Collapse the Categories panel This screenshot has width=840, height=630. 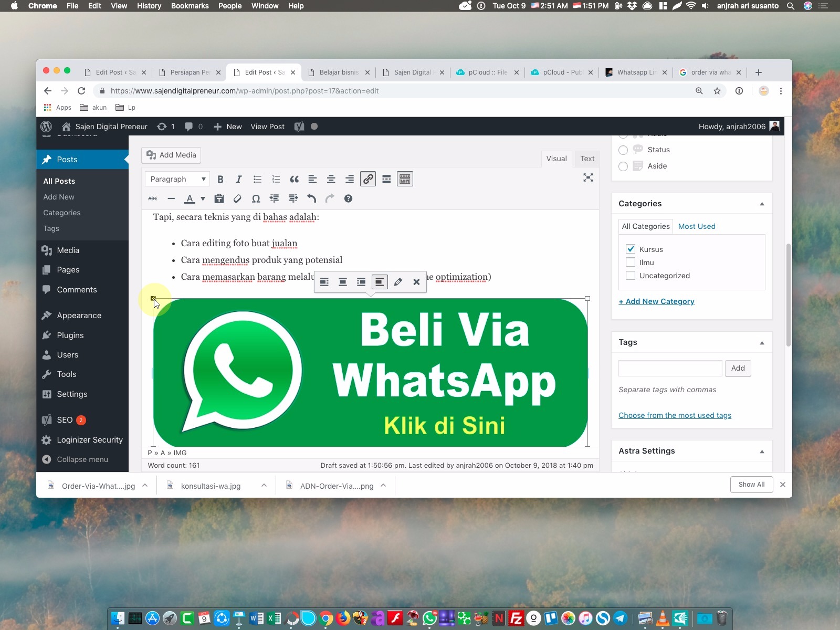[x=762, y=204]
